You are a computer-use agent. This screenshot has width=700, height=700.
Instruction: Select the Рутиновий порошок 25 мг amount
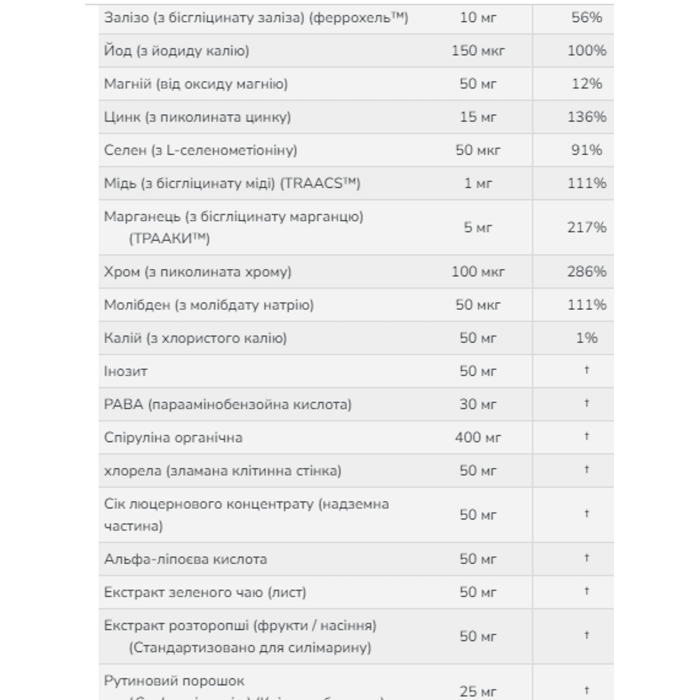tap(478, 692)
